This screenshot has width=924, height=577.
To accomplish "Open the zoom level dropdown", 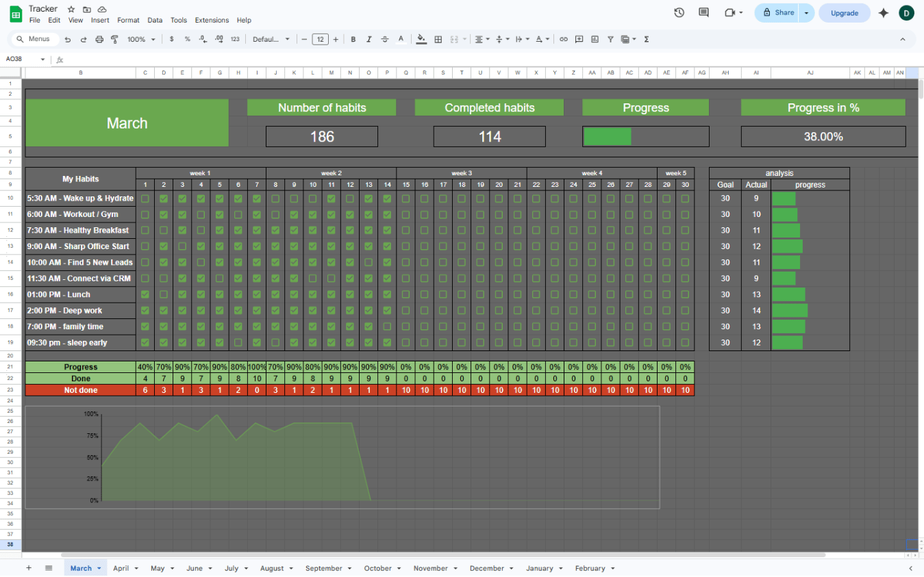I will tap(141, 40).
